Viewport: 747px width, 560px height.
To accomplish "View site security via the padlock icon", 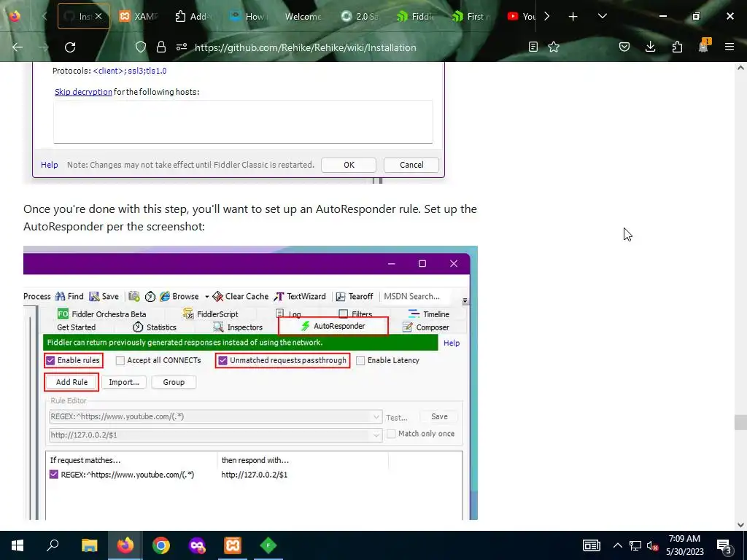I will (161, 47).
